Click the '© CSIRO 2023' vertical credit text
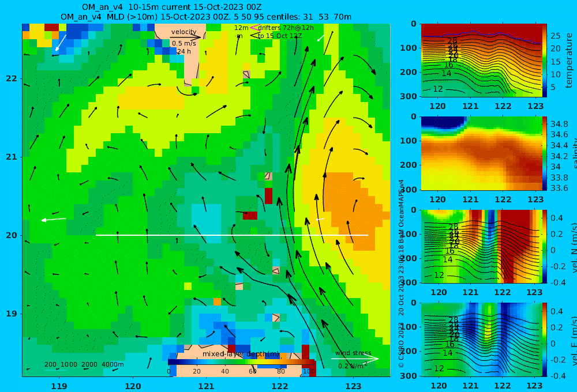This screenshot has width=577, height=392. (401, 345)
